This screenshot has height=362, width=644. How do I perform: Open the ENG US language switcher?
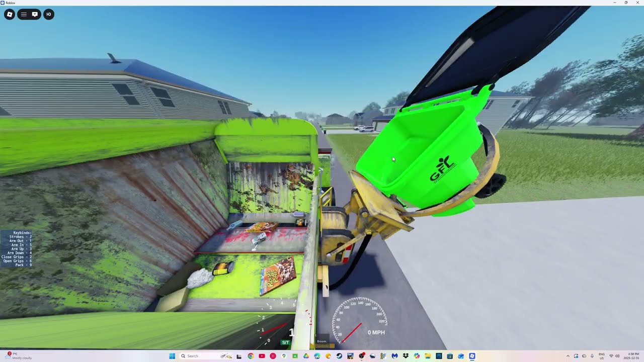tap(602, 356)
